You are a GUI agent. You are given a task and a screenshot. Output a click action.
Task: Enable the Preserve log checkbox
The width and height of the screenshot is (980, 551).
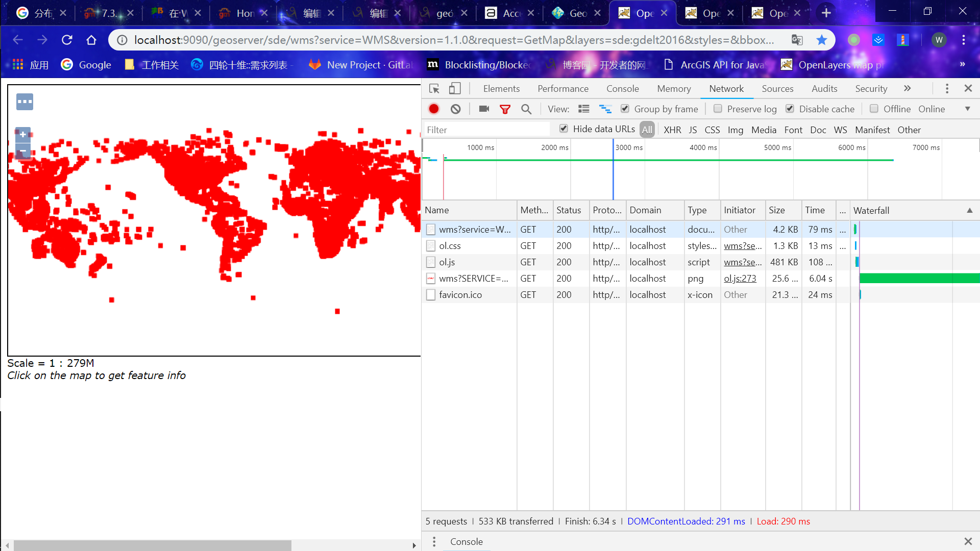coord(718,109)
